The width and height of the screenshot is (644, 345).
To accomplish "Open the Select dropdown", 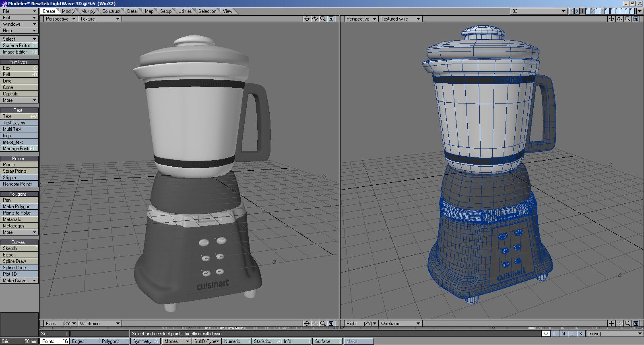I will [x=19, y=39].
